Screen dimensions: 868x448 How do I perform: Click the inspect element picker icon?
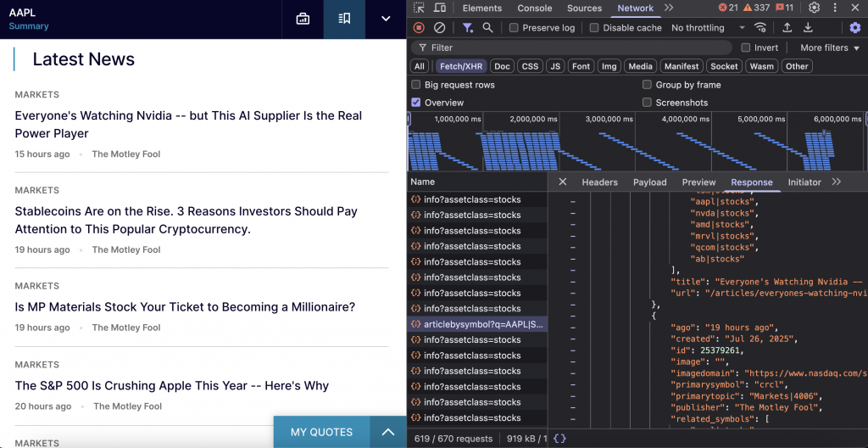419,8
